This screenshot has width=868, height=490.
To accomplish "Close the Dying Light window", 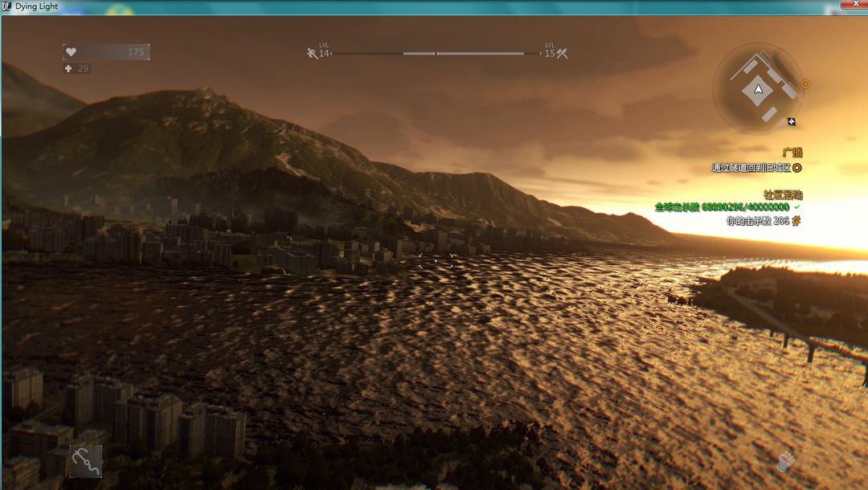I will click(x=854, y=4).
